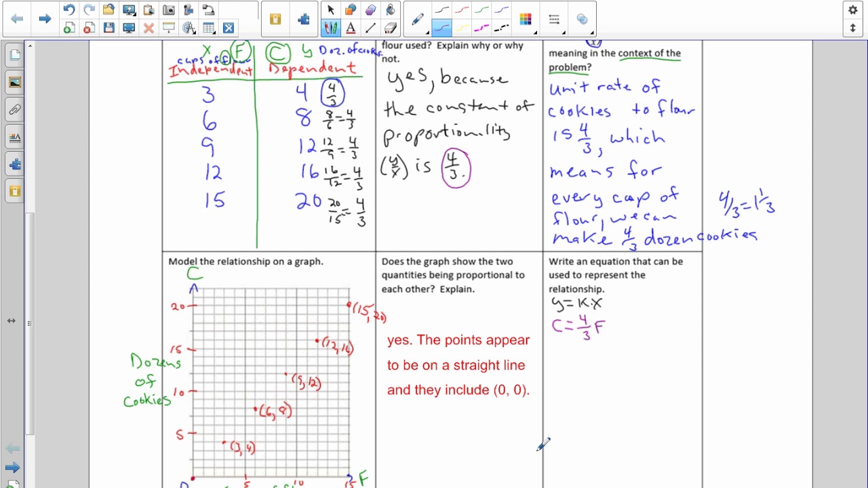The width and height of the screenshot is (868, 488).
Task: Pick the magenta dashed pen style
Action: coord(481,28)
